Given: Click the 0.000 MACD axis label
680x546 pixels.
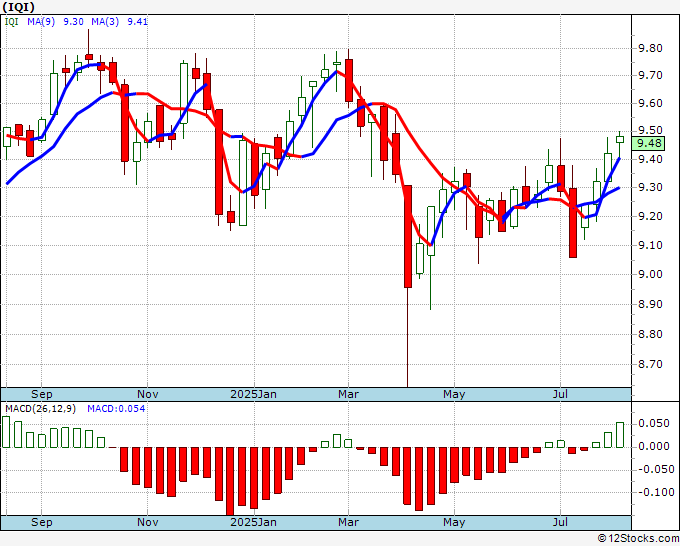Looking at the screenshot, I should pos(654,446).
